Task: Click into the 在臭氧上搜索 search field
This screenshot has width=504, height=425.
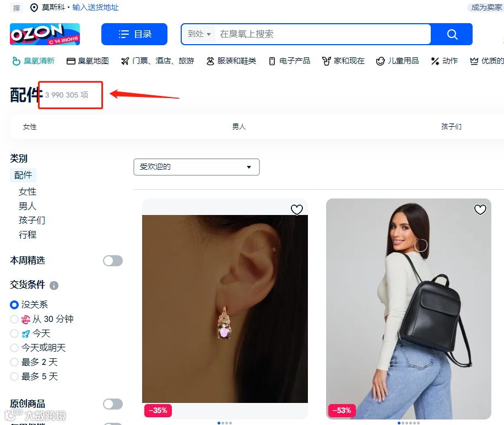Action: pyautogui.click(x=323, y=34)
